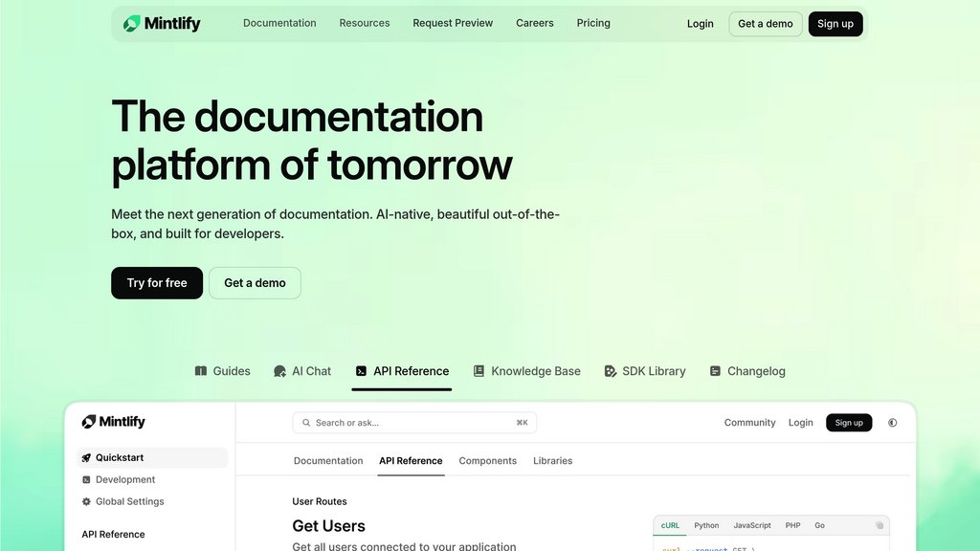Click the black Sign up button in the header
This screenshot has height=551, width=980.
(x=835, y=24)
